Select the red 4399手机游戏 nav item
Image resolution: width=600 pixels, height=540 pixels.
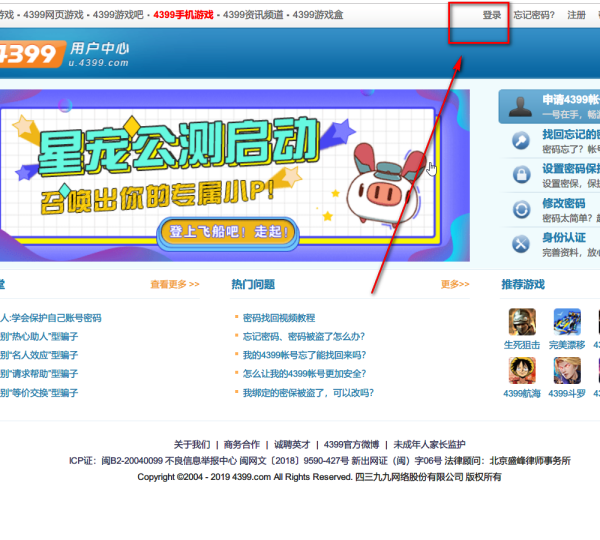[x=183, y=15]
